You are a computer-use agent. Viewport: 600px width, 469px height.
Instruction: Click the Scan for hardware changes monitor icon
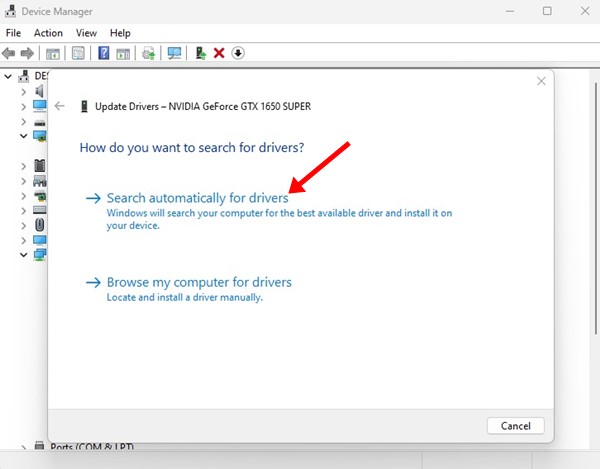click(175, 53)
